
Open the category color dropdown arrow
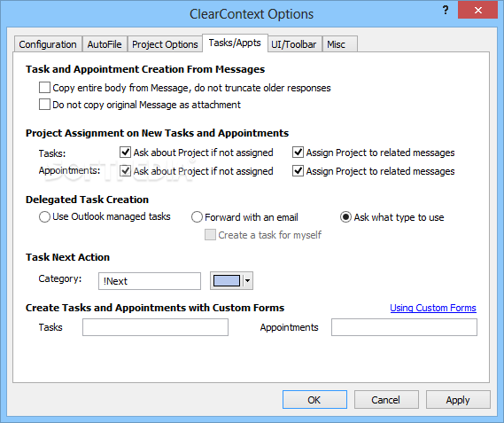pyautogui.click(x=247, y=281)
